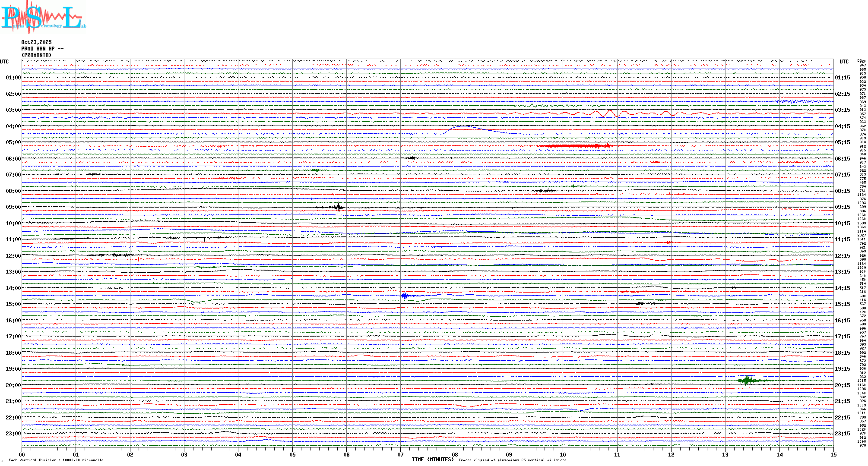This screenshot has width=868, height=466.
Task: Click the black seismic spike on 09:00 trace
Action: (x=339, y=208)
